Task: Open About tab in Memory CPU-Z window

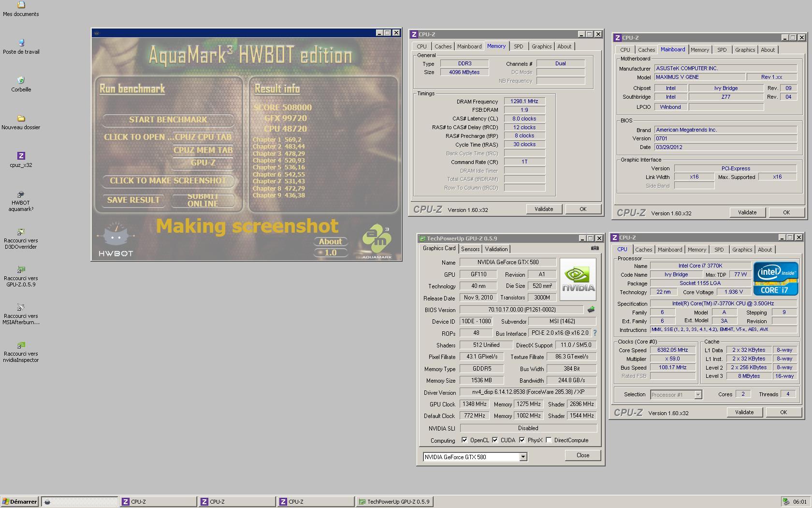Action: 564,46
